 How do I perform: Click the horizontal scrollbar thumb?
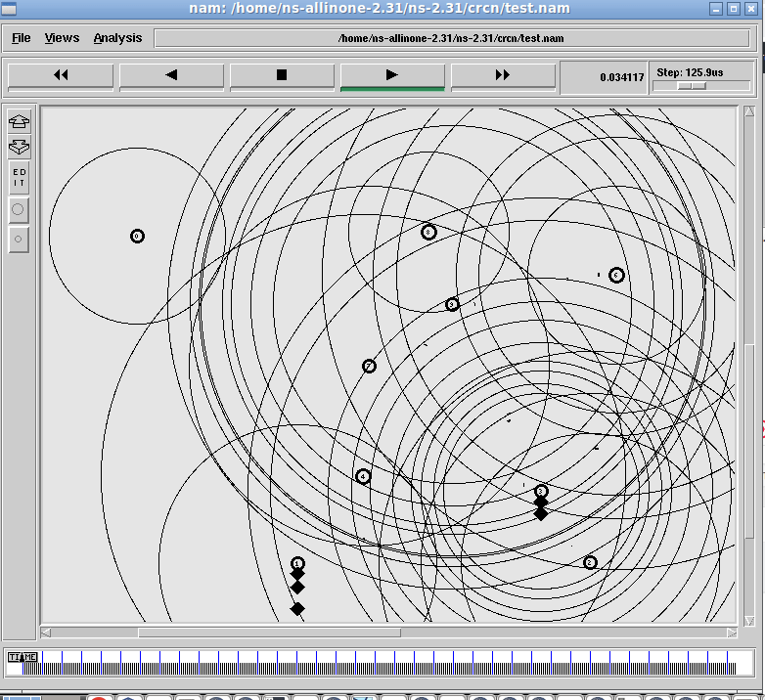(x=268, y=633)
